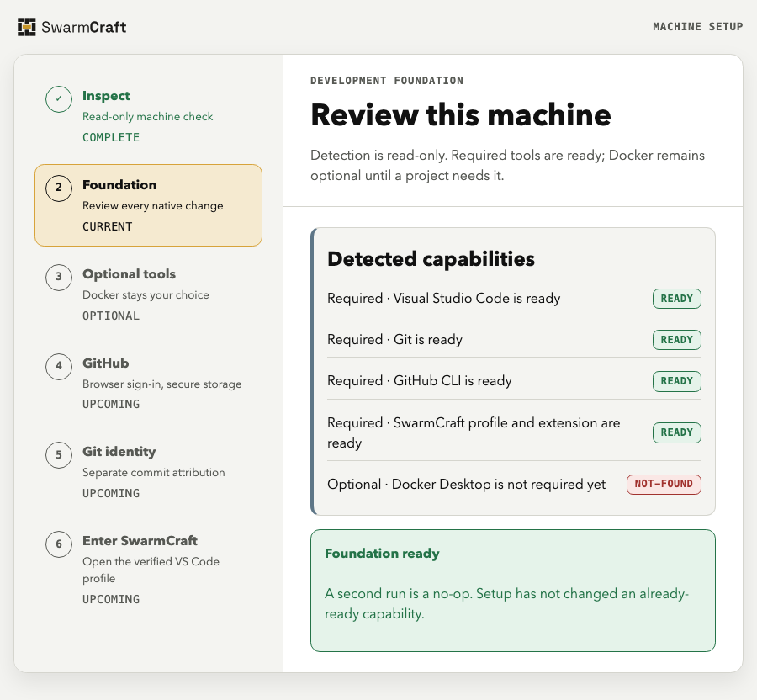757x700 pixels.
Task: Click 'Separate commit attribution' subtitle
Action: [154, 473]
